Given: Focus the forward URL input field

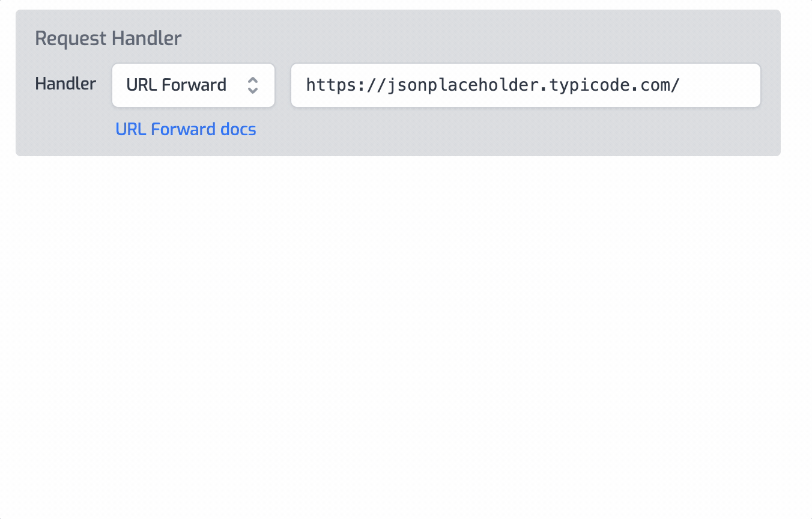Looking at the screenshot, I should coord(526,85).
